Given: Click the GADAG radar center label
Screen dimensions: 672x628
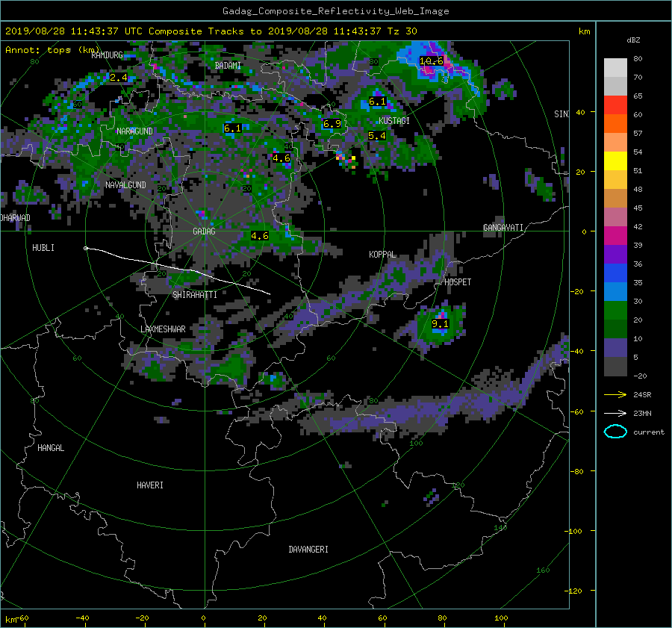Looking at the screenshot, I should pyautogui.click(x=204, y=231).
